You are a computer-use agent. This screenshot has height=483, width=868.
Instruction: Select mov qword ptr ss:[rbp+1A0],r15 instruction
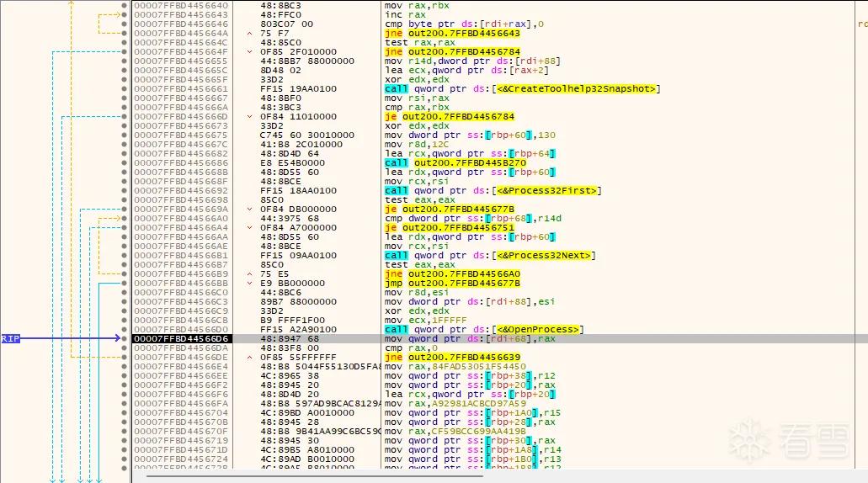coord(473,412)
